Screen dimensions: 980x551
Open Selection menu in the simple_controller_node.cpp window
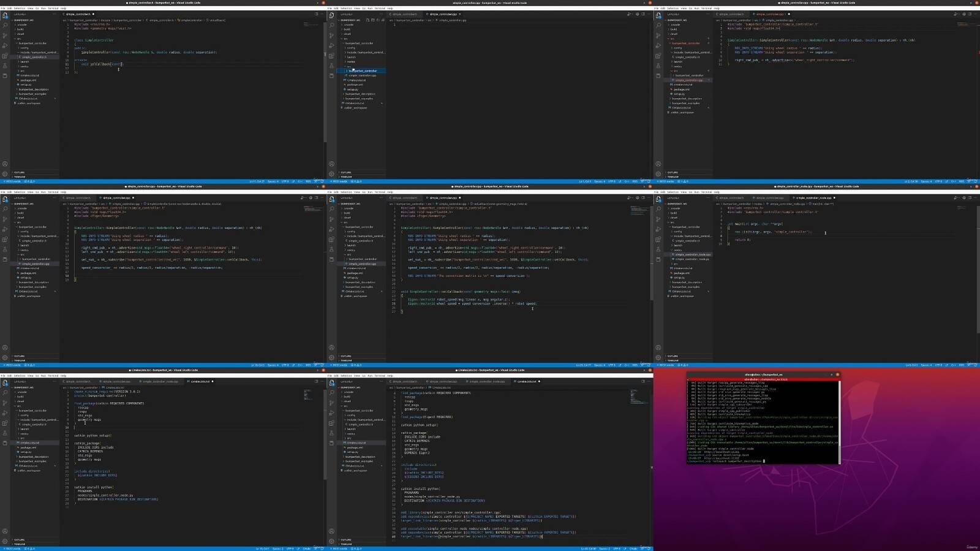673,192
